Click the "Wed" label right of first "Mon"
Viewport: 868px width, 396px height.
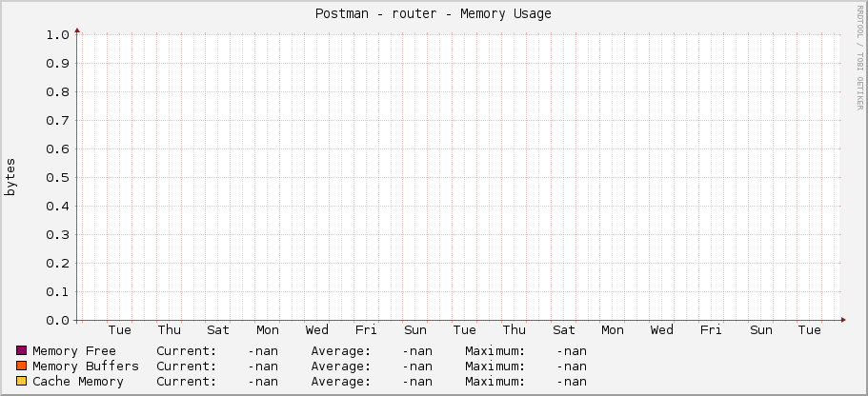pos(316,330)
